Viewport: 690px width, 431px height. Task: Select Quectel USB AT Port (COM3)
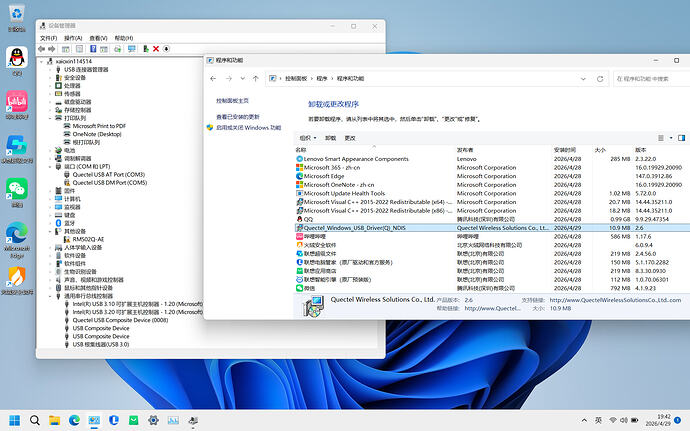click(x=109, y=175)
